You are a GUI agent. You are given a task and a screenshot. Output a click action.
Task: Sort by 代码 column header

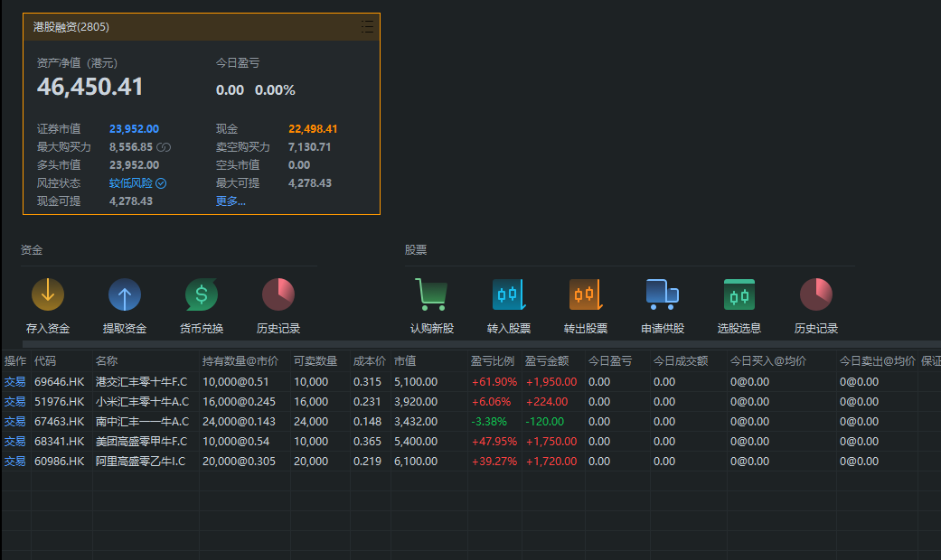pyautogui.click(x=45, y=361)
